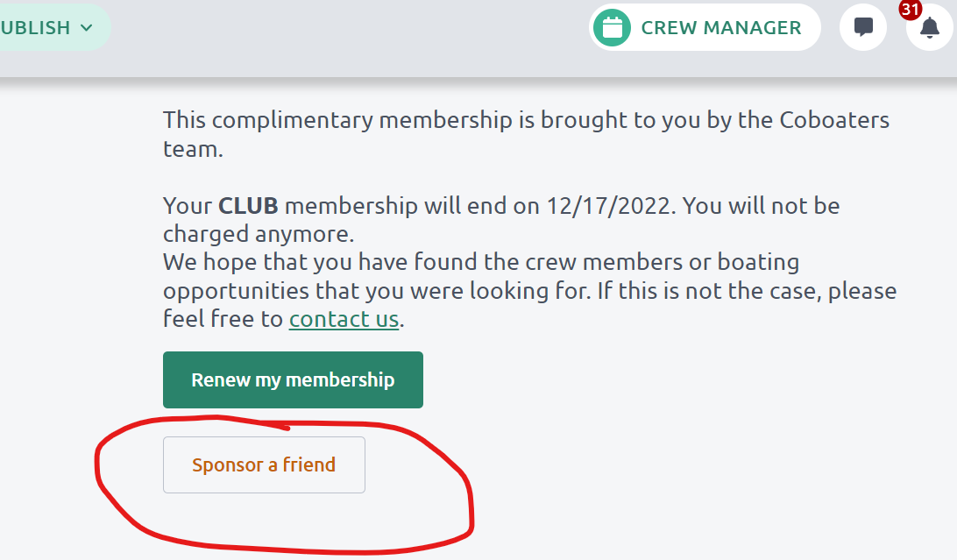Image resolution: width=957 pixels, height=560 pixels.
Task: Follow the contact us link
Action: tap(344, 319)
